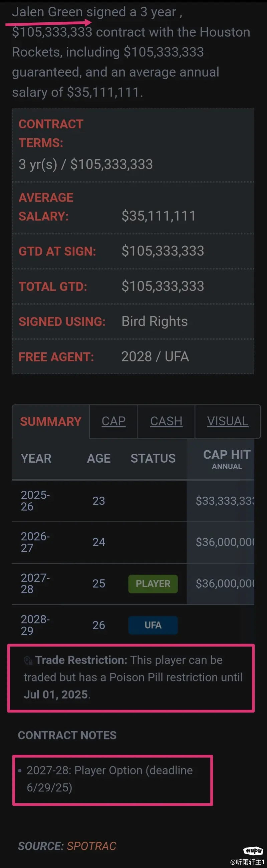Switch to the CAP tab
This screenshot has height=868, width=267.
pyautogui.click(x=113, y=421)
